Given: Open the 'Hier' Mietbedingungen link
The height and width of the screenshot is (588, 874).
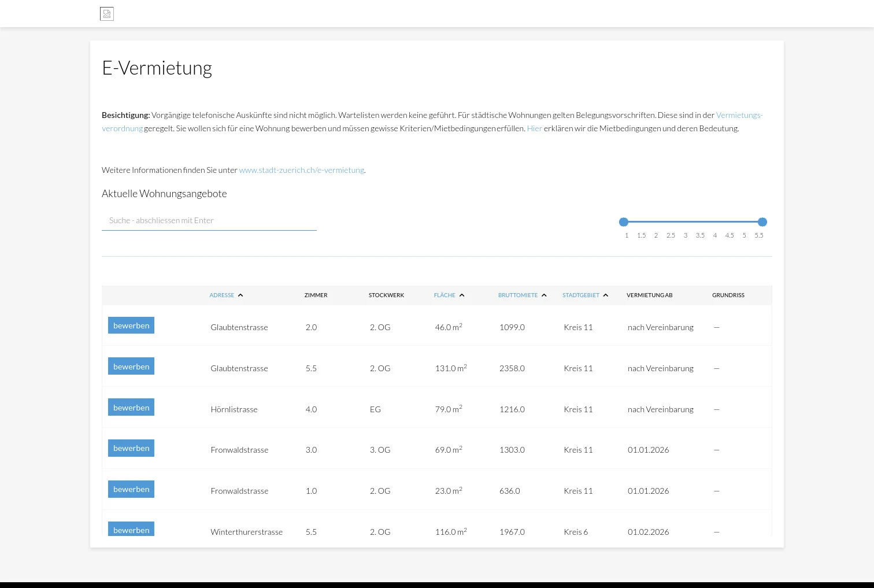Looking at the screenshot, I should (x=534, y=128).
